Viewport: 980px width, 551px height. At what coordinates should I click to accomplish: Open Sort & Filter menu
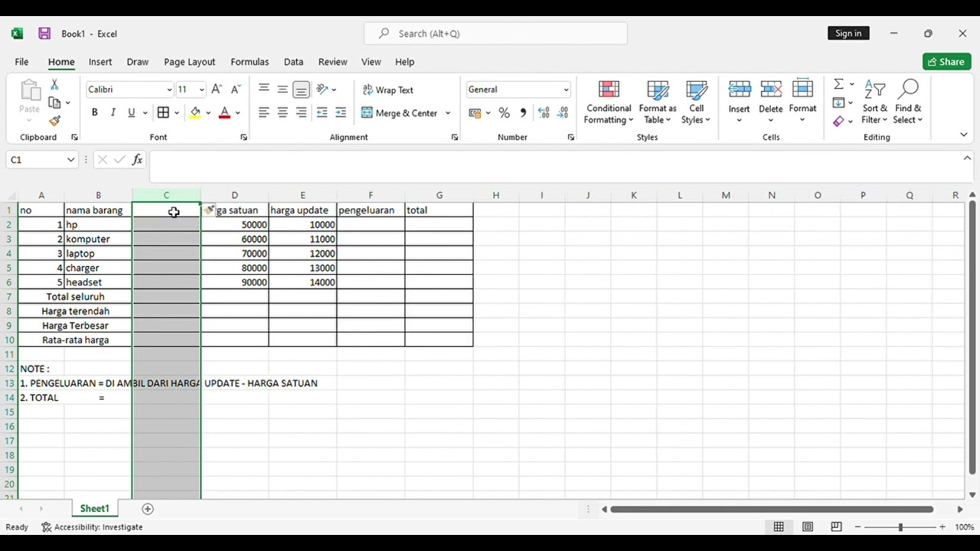[x=874, y=102]
